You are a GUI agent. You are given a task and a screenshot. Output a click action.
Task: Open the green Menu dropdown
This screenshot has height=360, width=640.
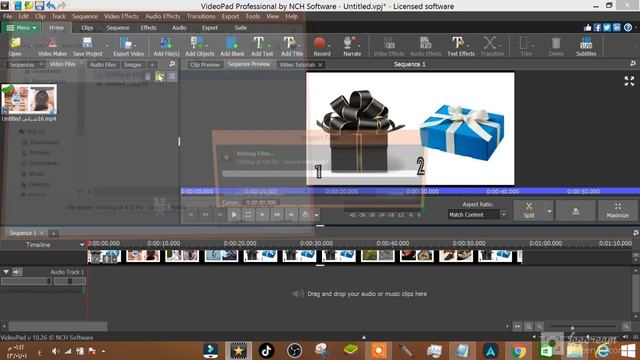tap(21, 28)
